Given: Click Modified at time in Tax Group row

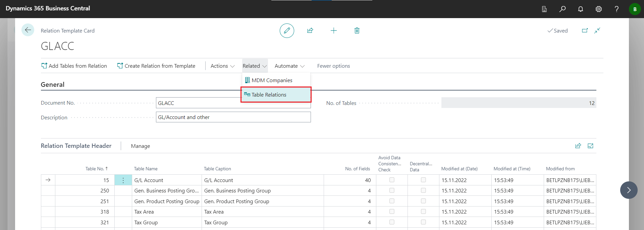Looking at the screenshot, I should click(x=518, y=222).
